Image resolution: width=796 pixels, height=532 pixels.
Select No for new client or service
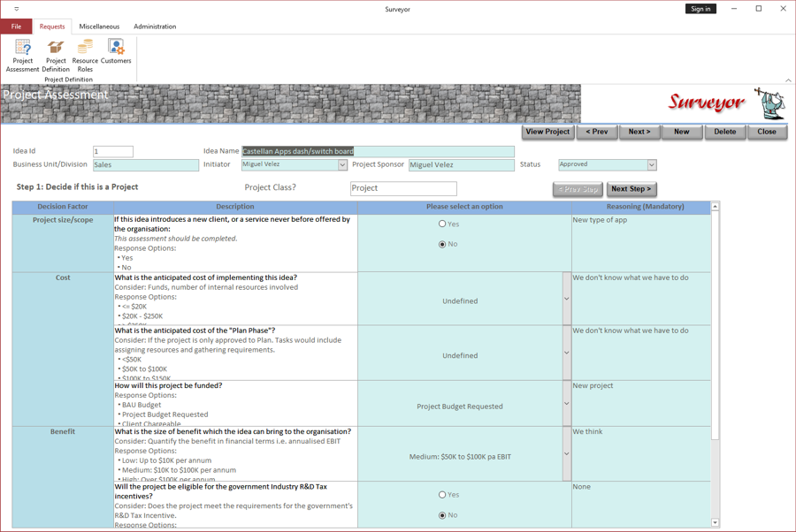click(x=442, y=245)
